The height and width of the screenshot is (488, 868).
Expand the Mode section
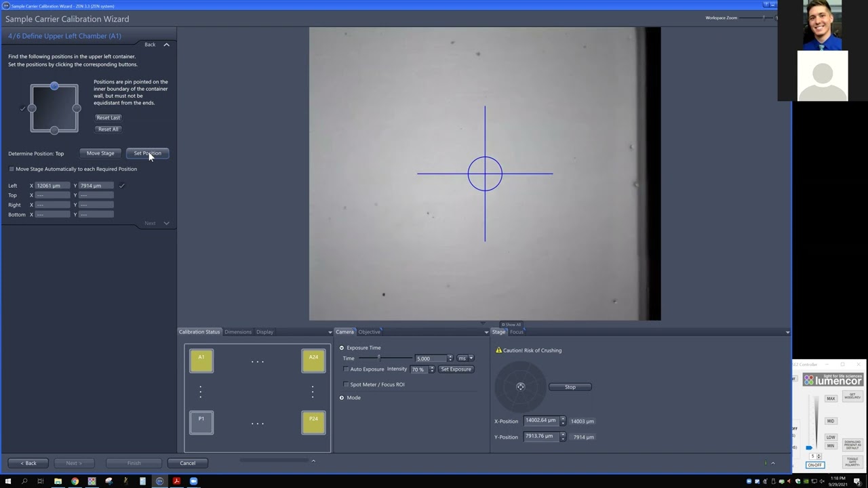pos(342,398)
